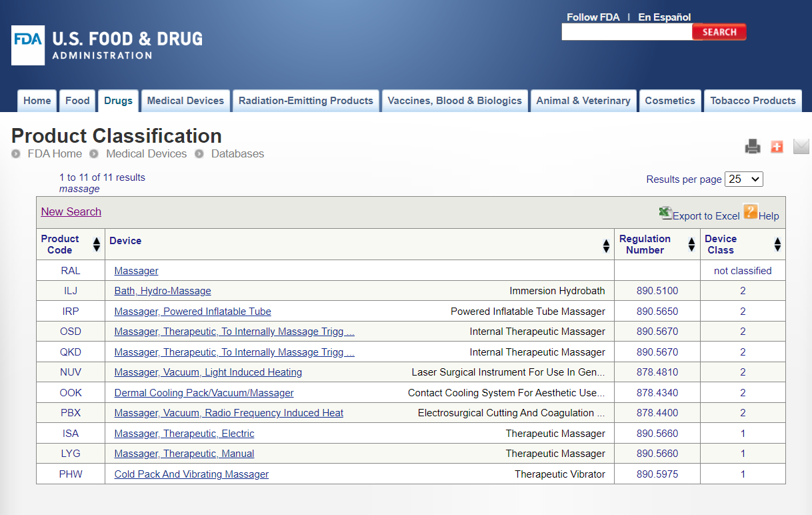Screen dimensions: 812x515
Task: Click the question mark Help icon
Action: [x=751, y=212]
